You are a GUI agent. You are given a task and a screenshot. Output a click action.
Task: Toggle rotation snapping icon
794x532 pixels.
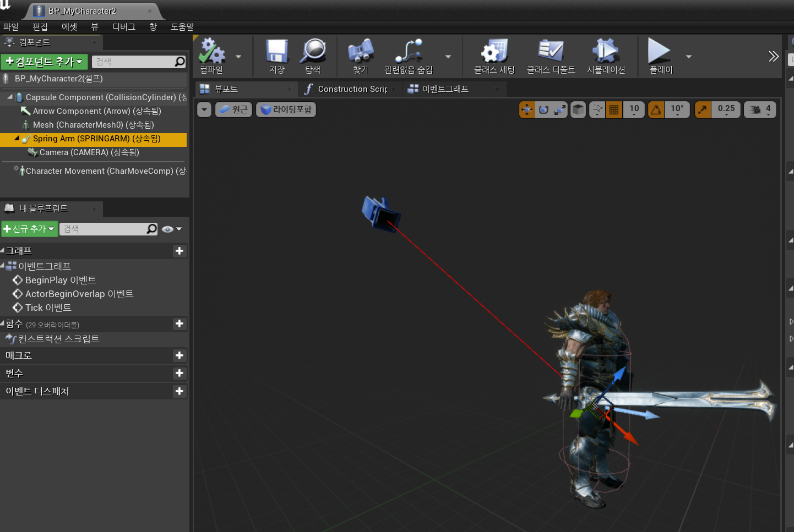(x=656, y=109)
